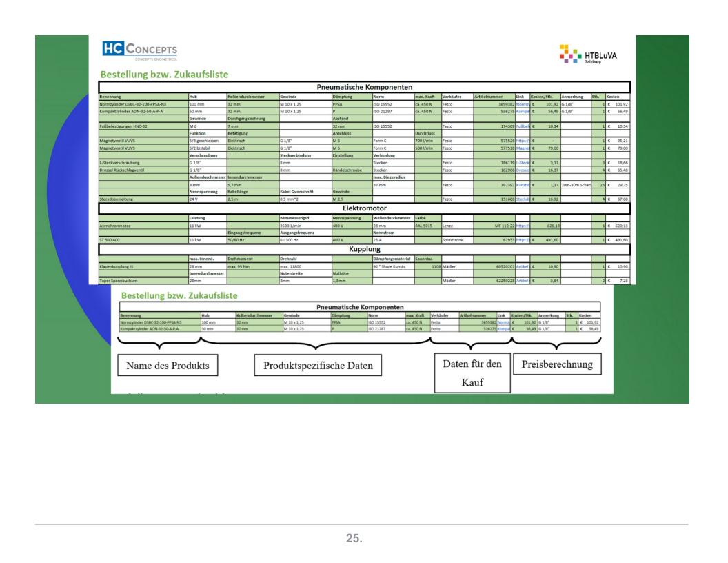
Task: Click the Lenze seller cell
Action: click(456, 226)
